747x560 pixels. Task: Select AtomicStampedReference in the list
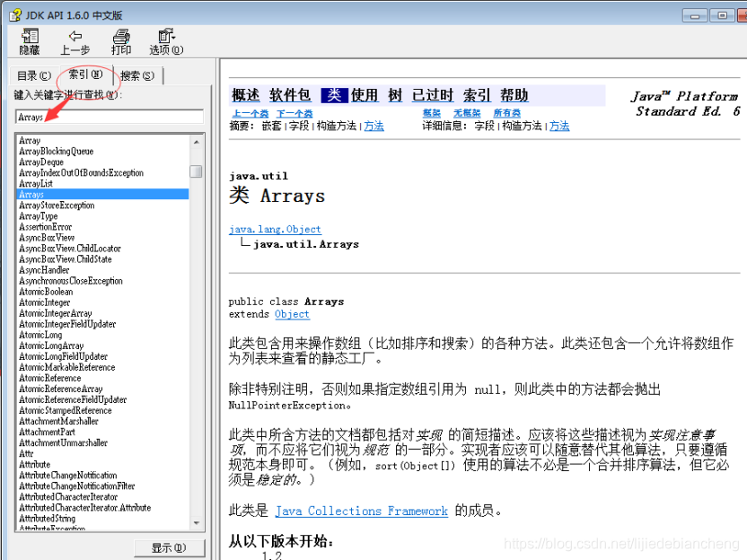click(x=66, y=410)
